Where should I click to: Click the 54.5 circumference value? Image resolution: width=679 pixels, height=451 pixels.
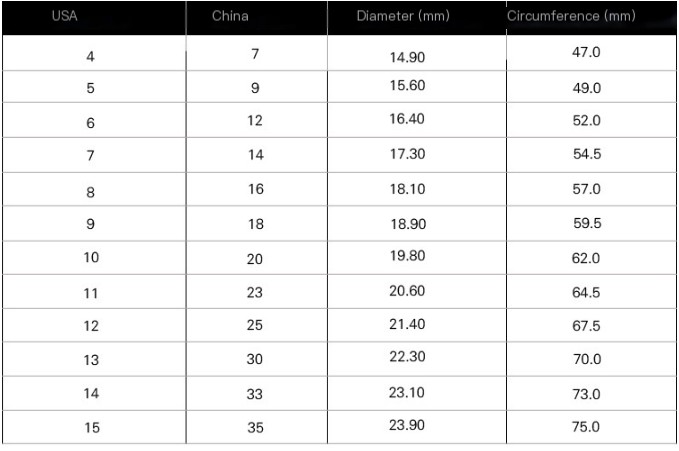pos(585,154)
